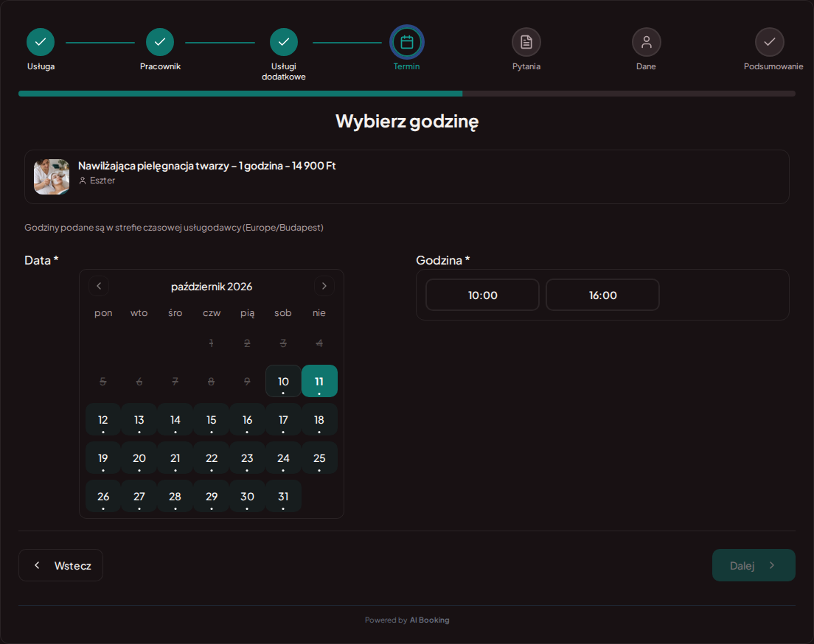This screenshot has height=644, width=814.
Task: Choose October 26 in the calendar
Action: 102,497
